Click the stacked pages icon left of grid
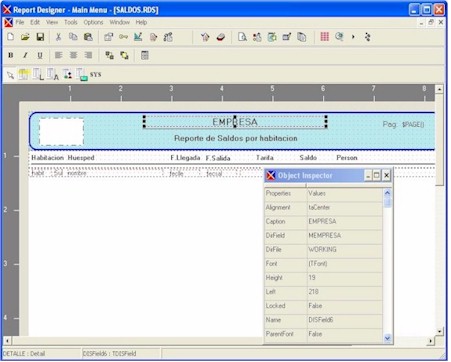The width and height of the screenshot is (451, 362). pyautogui.click(x=302, y=37)
